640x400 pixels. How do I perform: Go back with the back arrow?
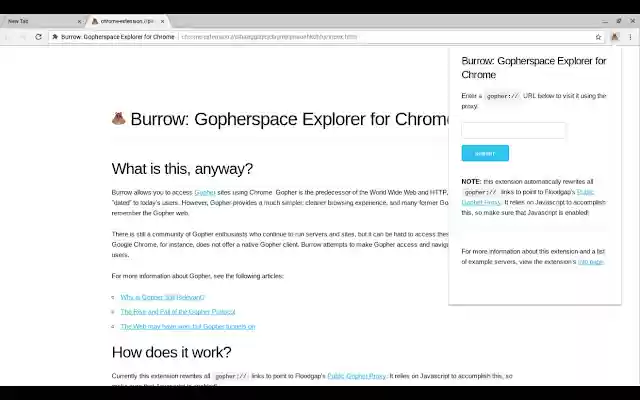coord(7,37)
